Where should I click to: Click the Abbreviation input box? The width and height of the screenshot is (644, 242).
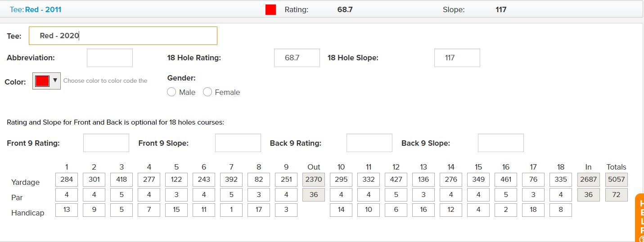click(x=110, y=58)
